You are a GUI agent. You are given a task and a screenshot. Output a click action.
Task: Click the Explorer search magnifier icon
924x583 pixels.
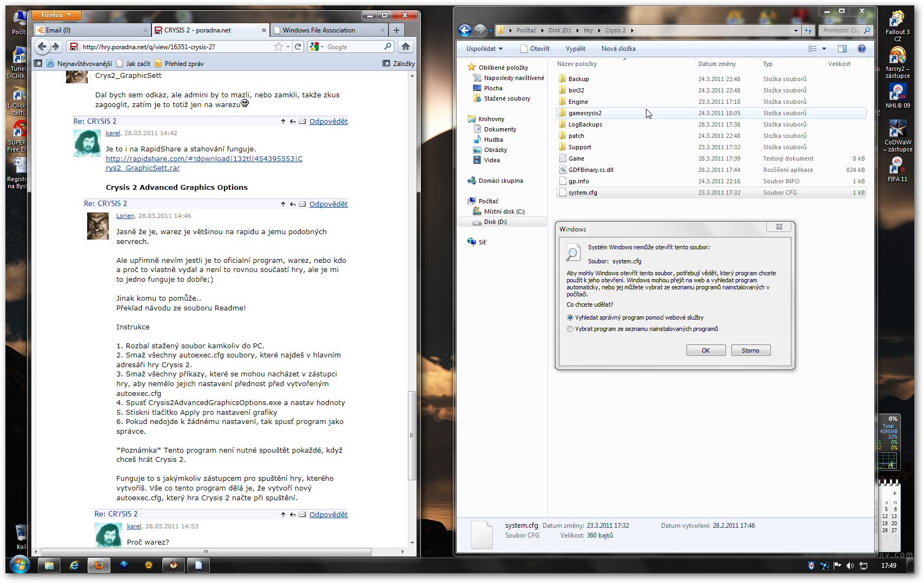[x=867, y=30]
